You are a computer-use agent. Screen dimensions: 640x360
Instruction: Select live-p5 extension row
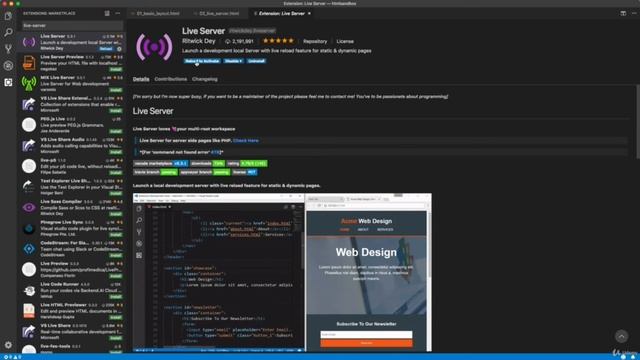click(x=71, y=166)
